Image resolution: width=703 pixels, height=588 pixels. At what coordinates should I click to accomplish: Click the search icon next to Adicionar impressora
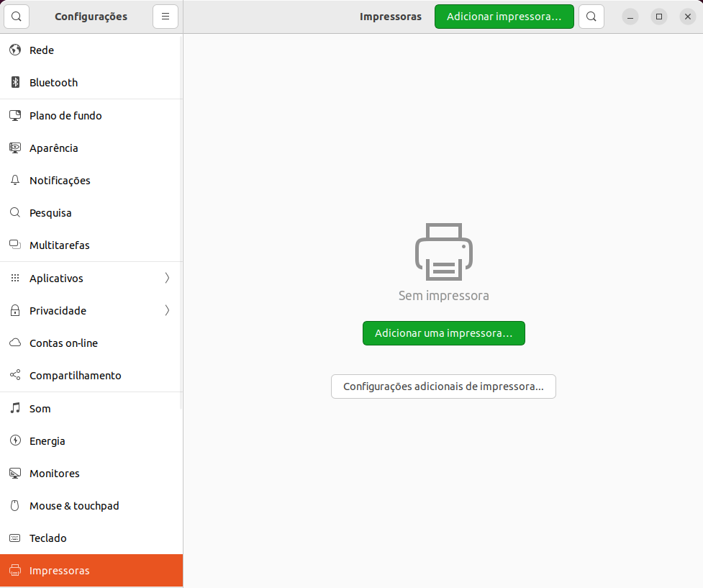[x=591, y=17]
